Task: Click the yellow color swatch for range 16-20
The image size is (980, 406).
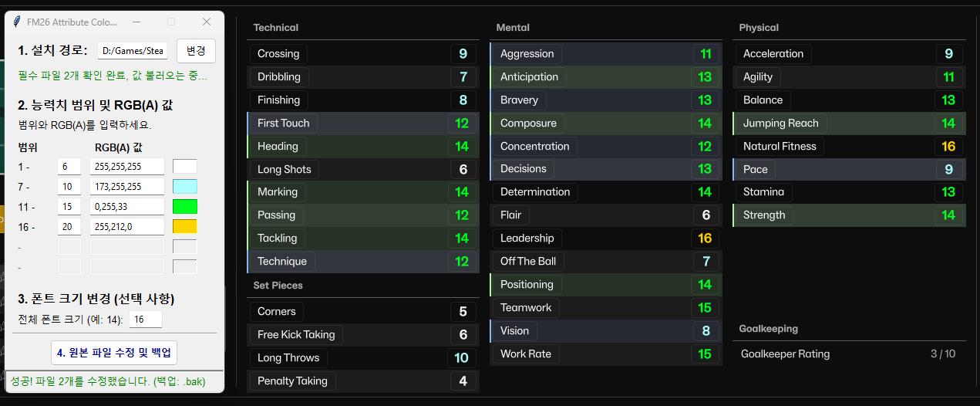Action: coord(185,226)
